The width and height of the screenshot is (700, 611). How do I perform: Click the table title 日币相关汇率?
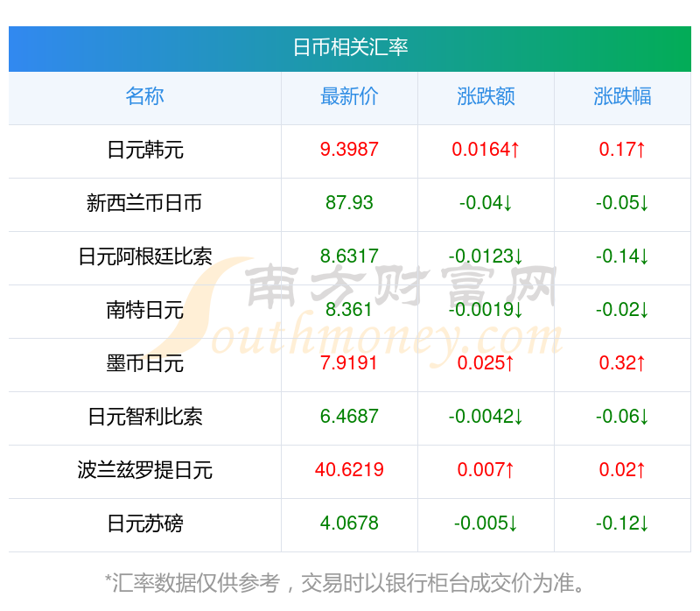pyautogui.click(x=350, y=47)
